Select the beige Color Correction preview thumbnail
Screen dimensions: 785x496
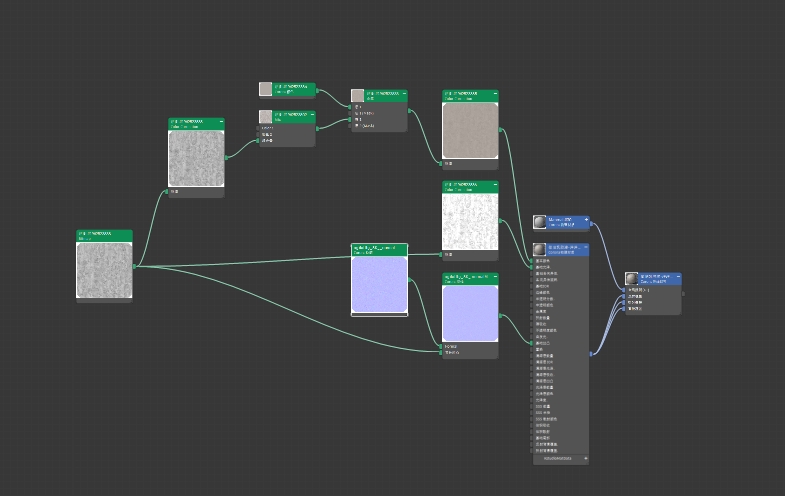tap(470, 131)
